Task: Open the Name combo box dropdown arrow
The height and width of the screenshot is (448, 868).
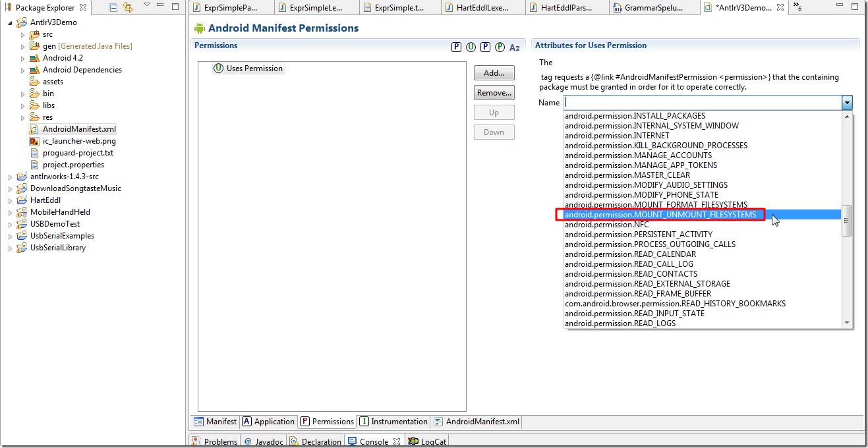Action: (847, 103)
